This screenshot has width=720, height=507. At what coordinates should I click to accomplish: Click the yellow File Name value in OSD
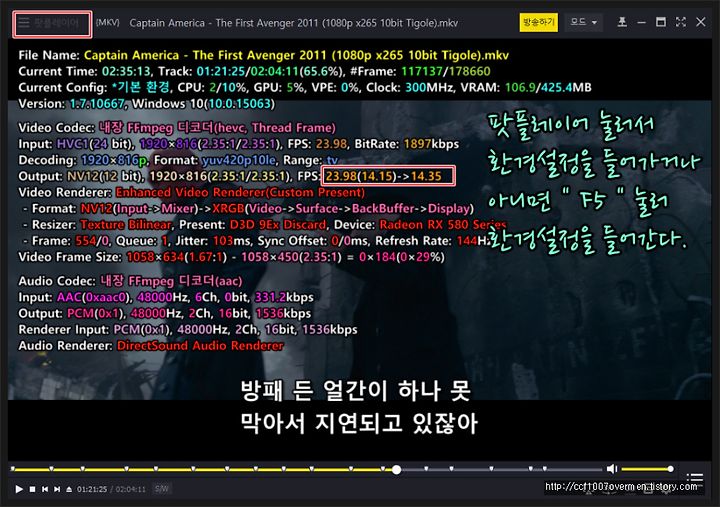296,56
